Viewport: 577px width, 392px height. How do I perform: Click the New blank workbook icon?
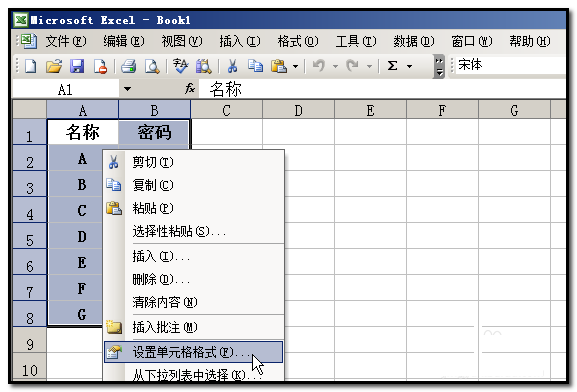[x=31, y=66]
